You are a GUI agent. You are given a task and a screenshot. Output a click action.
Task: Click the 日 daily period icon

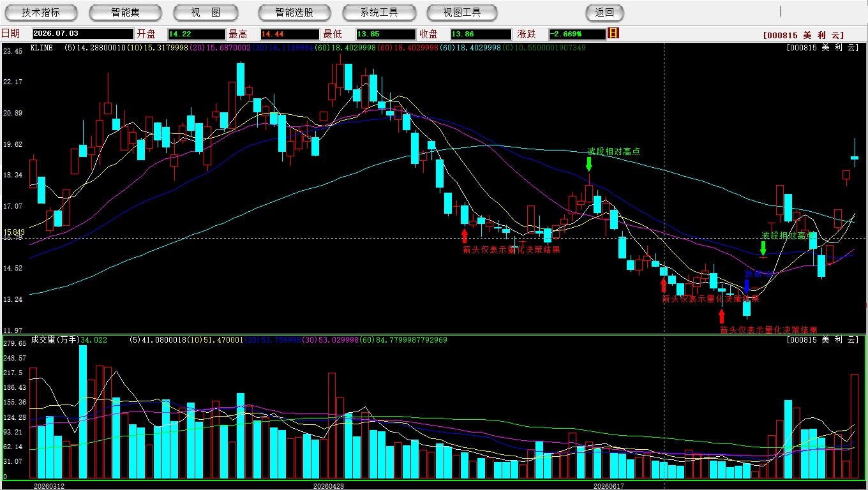[613, 34]
